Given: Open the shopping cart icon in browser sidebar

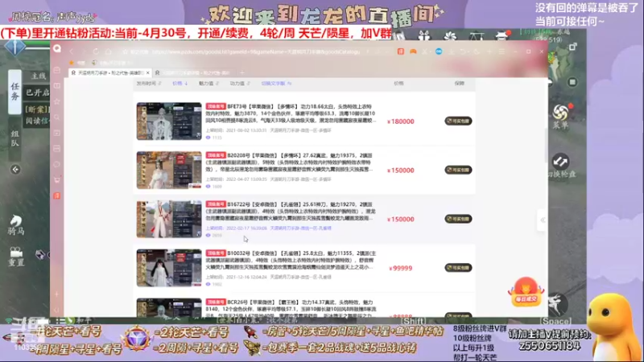Looking at the screenshot, I should pos(57,179).
